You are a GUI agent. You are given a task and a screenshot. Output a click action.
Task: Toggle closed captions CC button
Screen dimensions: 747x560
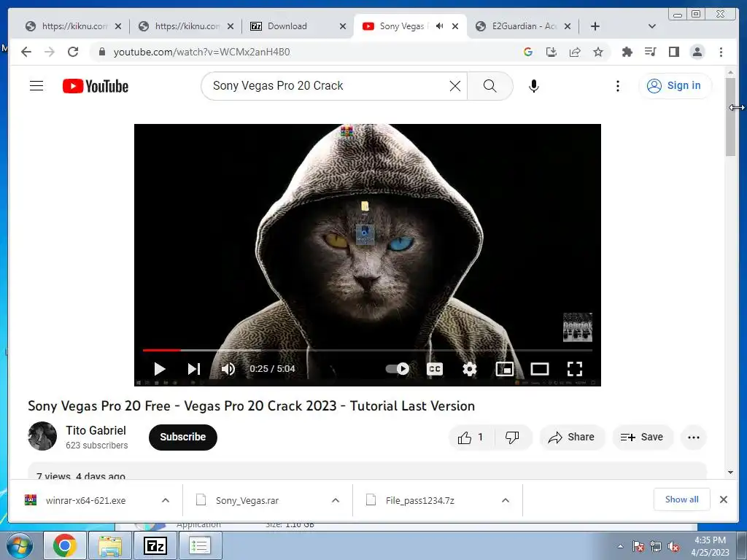coord(435,368)
